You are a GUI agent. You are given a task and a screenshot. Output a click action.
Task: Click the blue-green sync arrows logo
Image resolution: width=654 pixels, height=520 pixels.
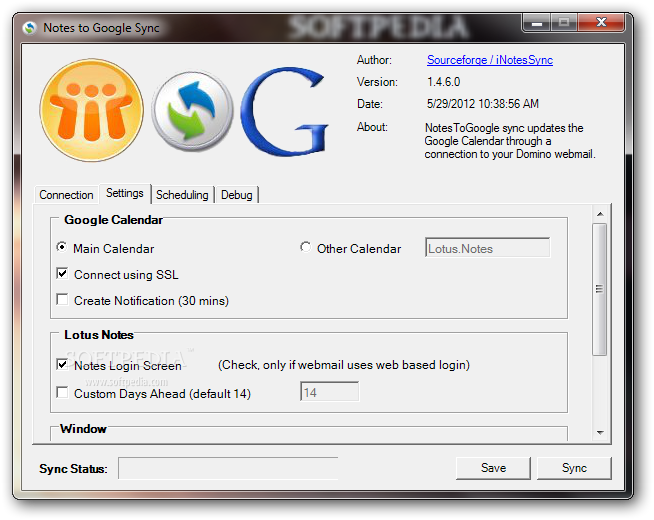point(192,111)
